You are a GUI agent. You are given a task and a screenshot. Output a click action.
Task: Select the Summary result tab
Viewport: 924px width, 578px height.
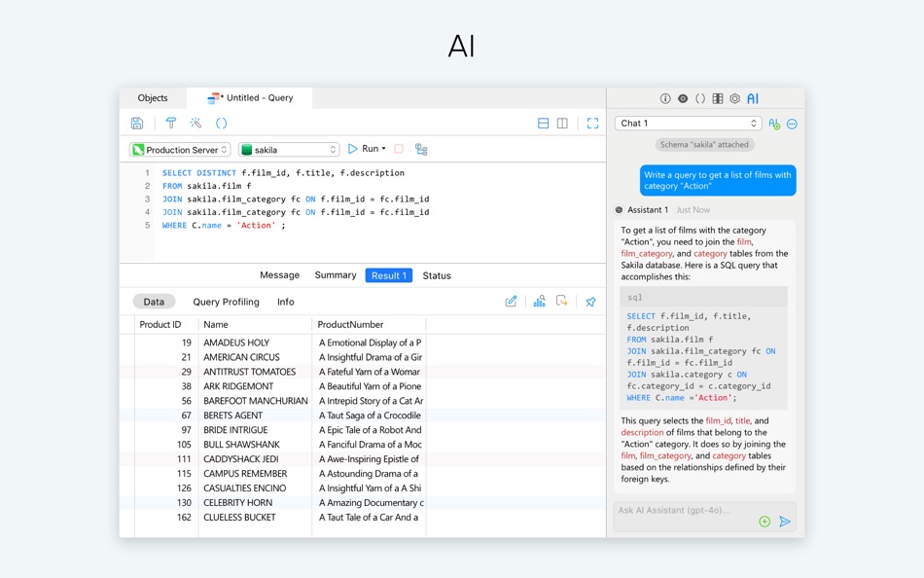tap(336, 274)
